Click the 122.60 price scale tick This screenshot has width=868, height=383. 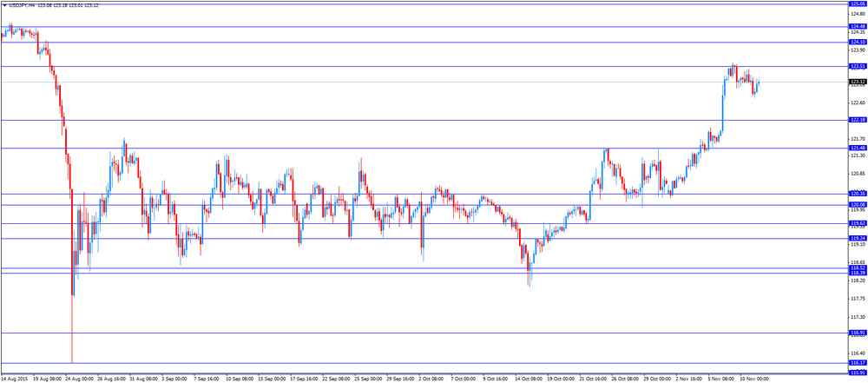coord(858,102)
